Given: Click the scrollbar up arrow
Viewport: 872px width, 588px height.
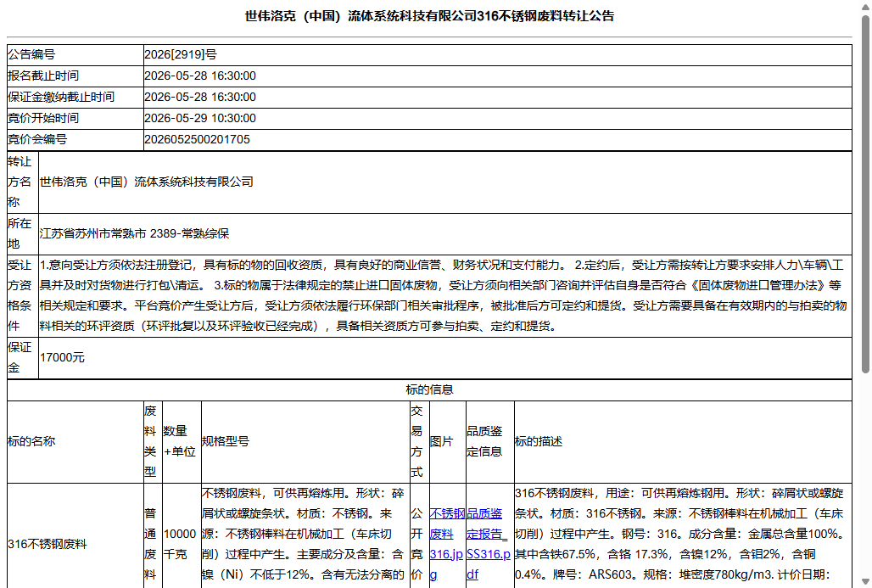Looking at the screenshot, I should (x=864, y=6).
